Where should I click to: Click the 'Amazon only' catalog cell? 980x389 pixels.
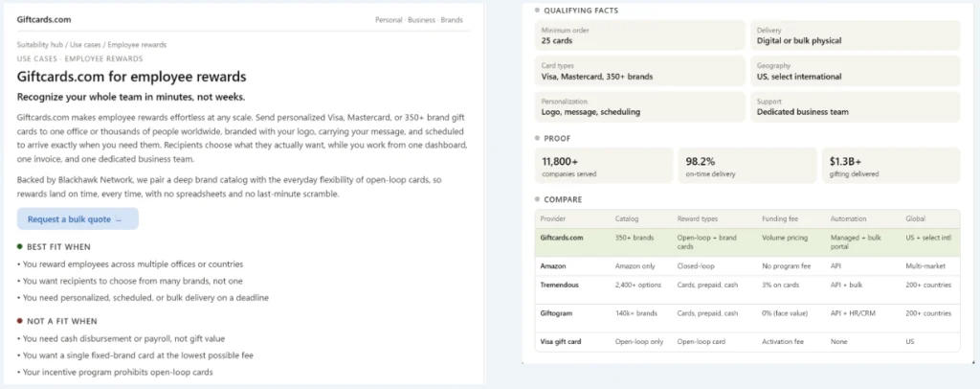635,265
